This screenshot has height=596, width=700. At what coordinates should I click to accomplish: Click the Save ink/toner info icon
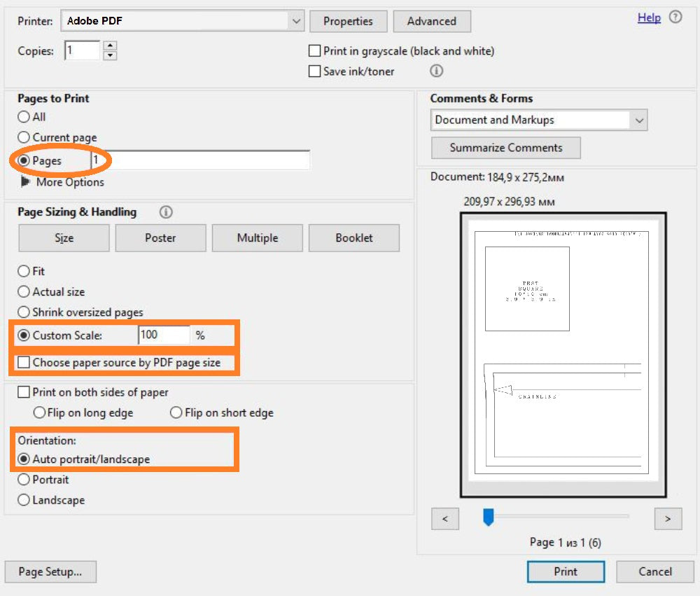(x=436, y=71)
